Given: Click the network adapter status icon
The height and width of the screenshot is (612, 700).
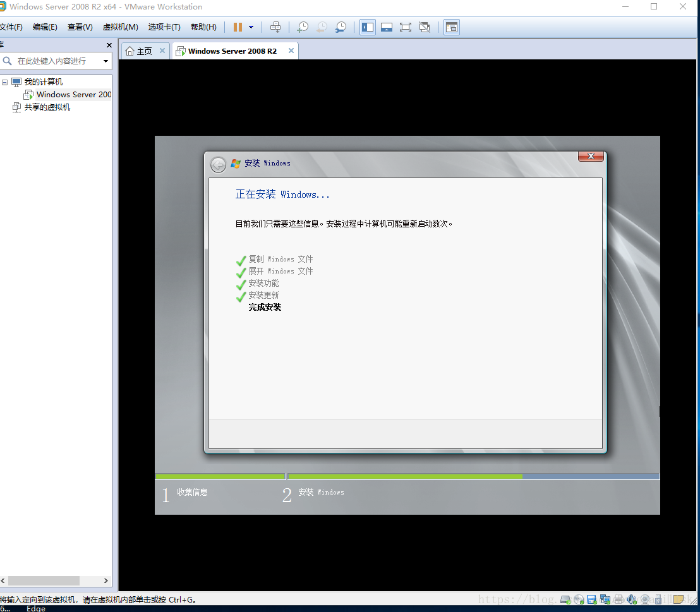Looking at the screenshot, I should 605,599.
